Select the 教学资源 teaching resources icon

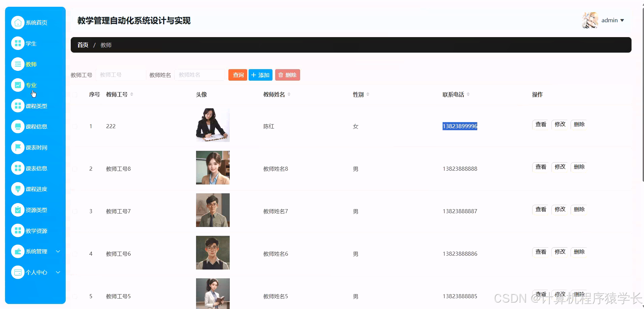tap(18, 230)
